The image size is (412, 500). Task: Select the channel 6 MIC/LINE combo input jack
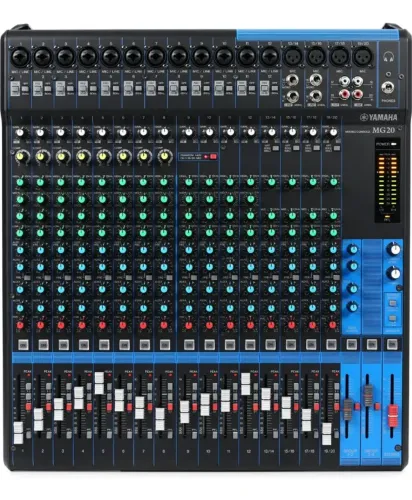133,57
